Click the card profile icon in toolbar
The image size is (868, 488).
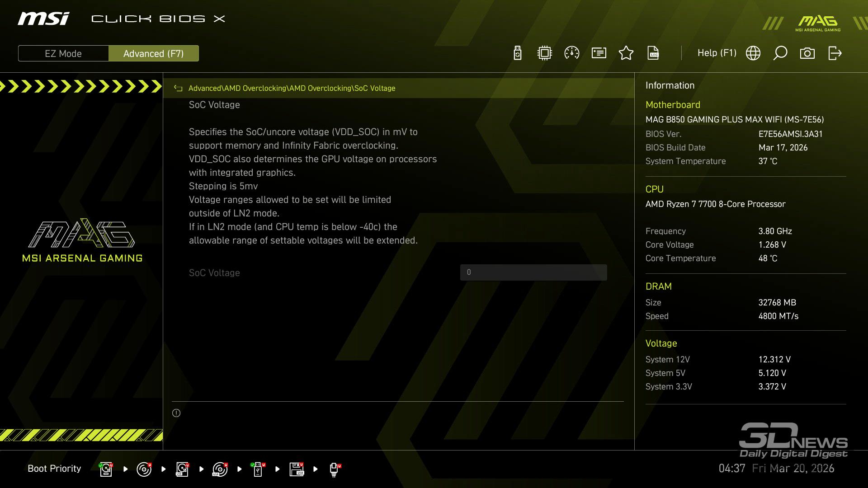pyautogui.click(x=599, y=53)
